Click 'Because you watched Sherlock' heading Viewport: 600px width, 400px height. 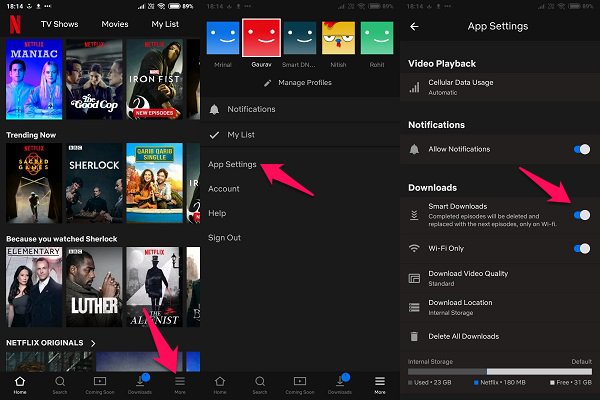62,239
